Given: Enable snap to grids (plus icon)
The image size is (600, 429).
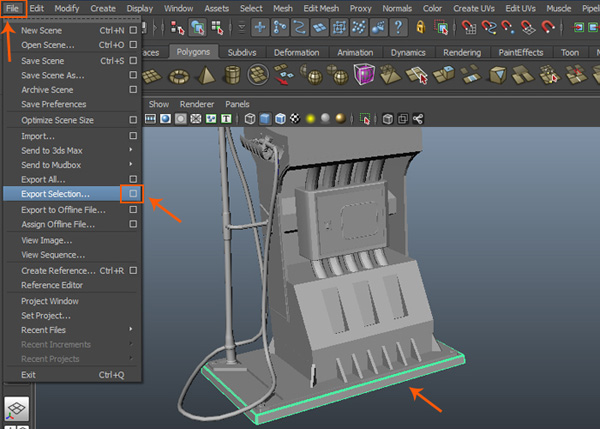Looking at the screenshot, I should (x=260, y=28).
